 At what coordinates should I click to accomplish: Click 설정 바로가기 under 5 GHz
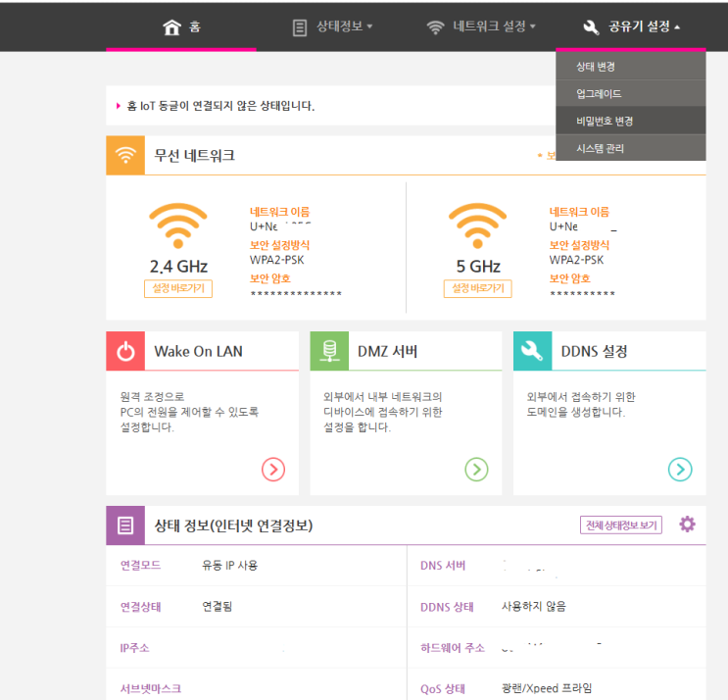click(x=478, y=288)
